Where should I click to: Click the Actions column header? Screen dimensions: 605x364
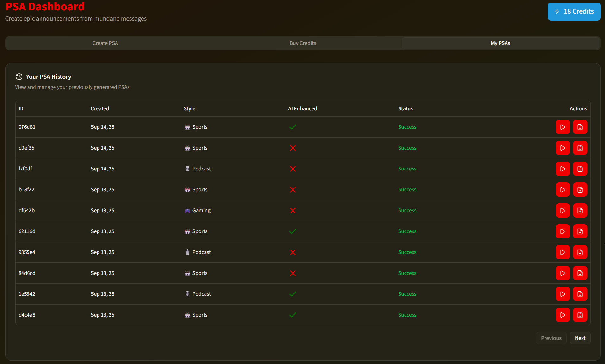(x=578, y=108)
